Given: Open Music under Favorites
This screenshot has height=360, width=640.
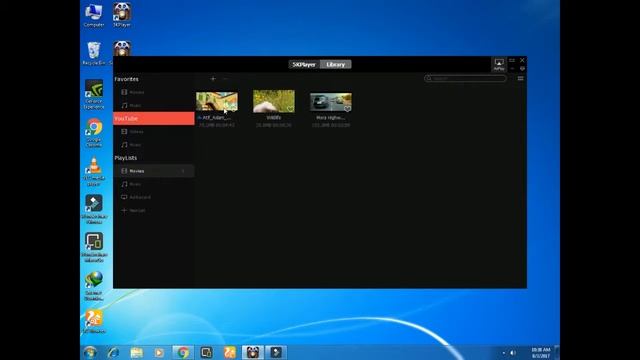Looking at the screenshot, I should tap(154, 105).
